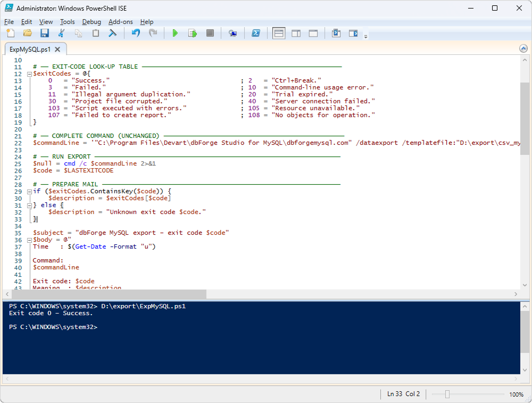Toggle Show Script Pane Maximized layout
Viewport: 532px width, 403px height.
[313, 33]
